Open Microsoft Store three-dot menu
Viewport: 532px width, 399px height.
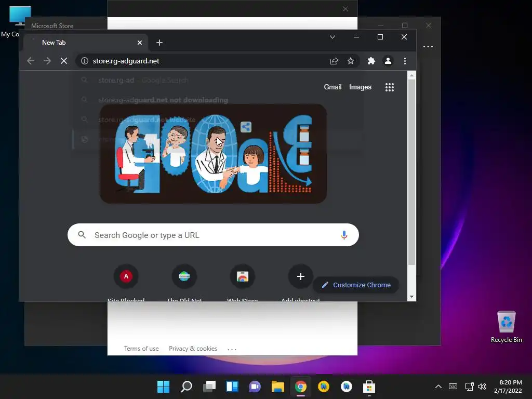pos(428,47)
